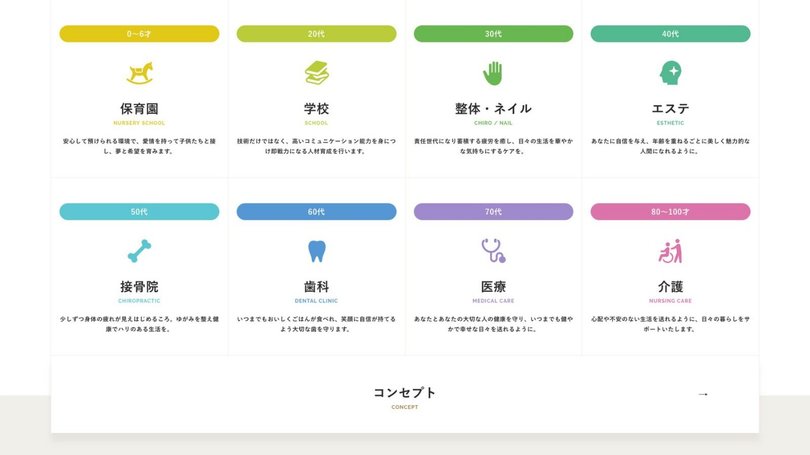
Task: Open the 接骨院 heading link
Action: pyautogui.click(x=139, y=286)
